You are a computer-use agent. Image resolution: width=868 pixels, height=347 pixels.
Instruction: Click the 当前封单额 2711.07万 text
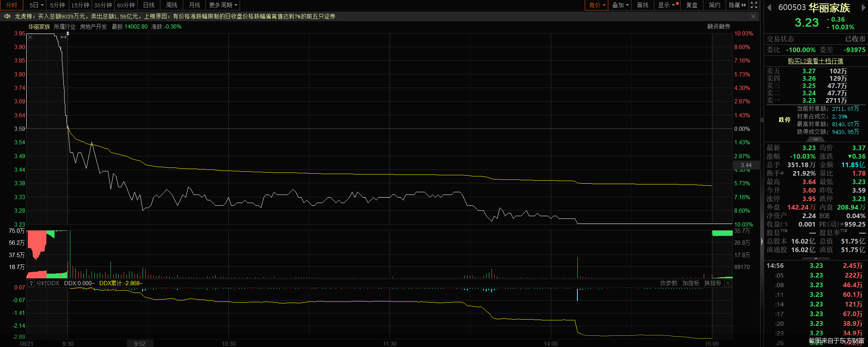click(x=828, y=109)
